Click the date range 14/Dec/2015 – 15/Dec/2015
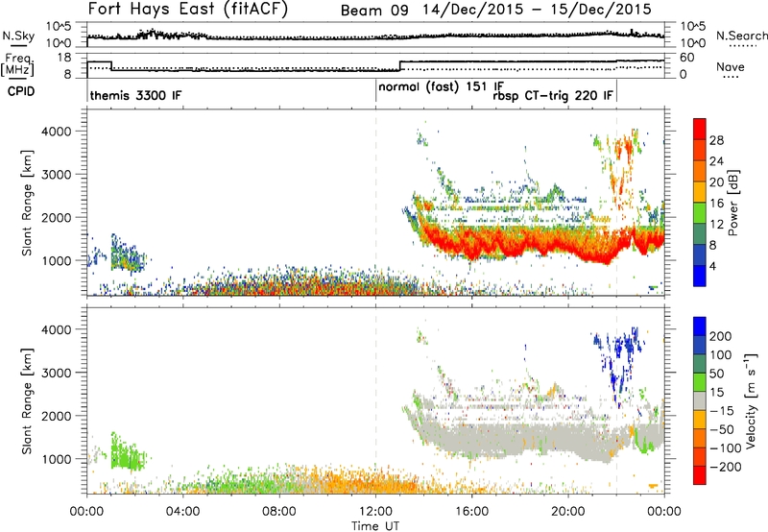 [x=538, y=10]
